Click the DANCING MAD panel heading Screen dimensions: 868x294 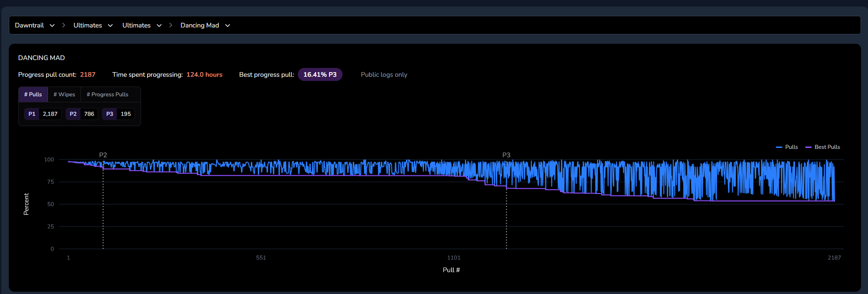[x=41, y=58]
